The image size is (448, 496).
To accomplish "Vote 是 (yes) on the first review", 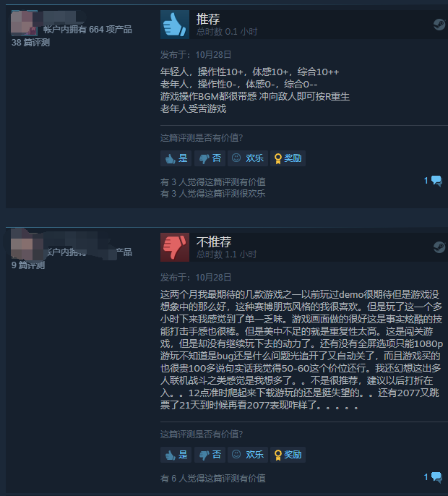I will 176,158.
